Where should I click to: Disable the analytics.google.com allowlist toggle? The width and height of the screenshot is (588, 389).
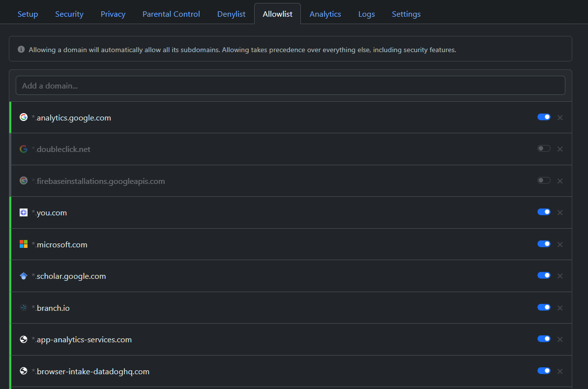(x=544, y=117)
